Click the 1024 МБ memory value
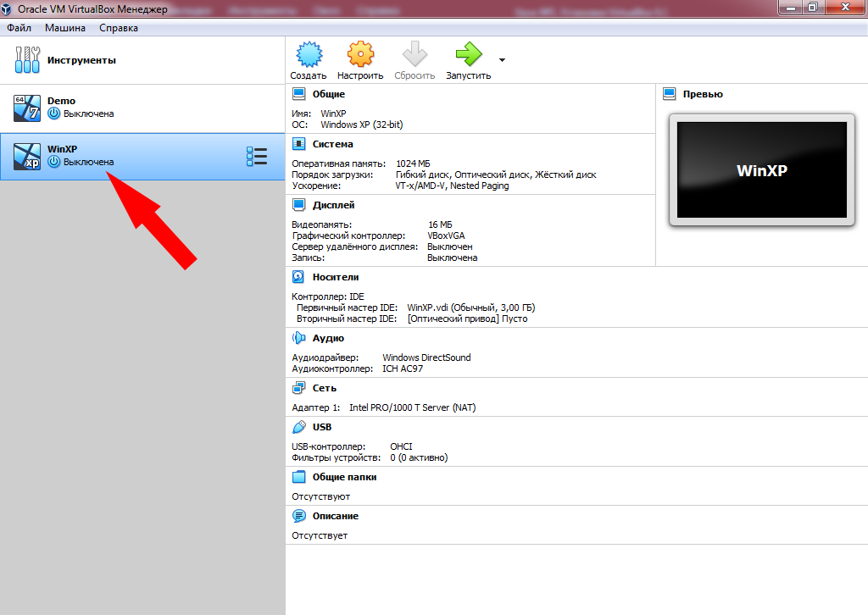The width and height of the screenshot is (868, 615). click(413, 163)
